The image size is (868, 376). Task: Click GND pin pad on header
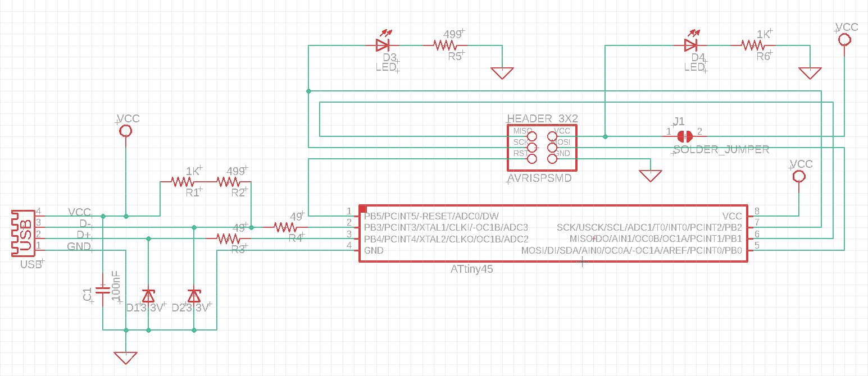click(x=552, y=159)
